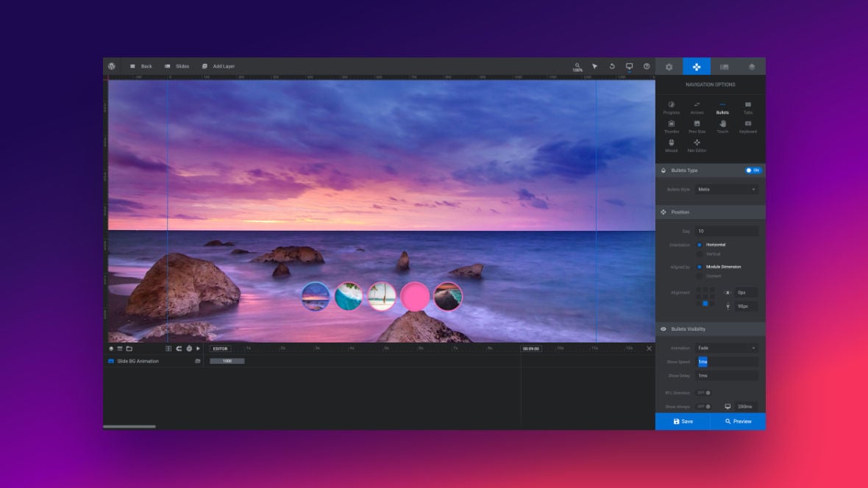Open the Arrows navigation options
868x488 pixels.
pos(697,107)
